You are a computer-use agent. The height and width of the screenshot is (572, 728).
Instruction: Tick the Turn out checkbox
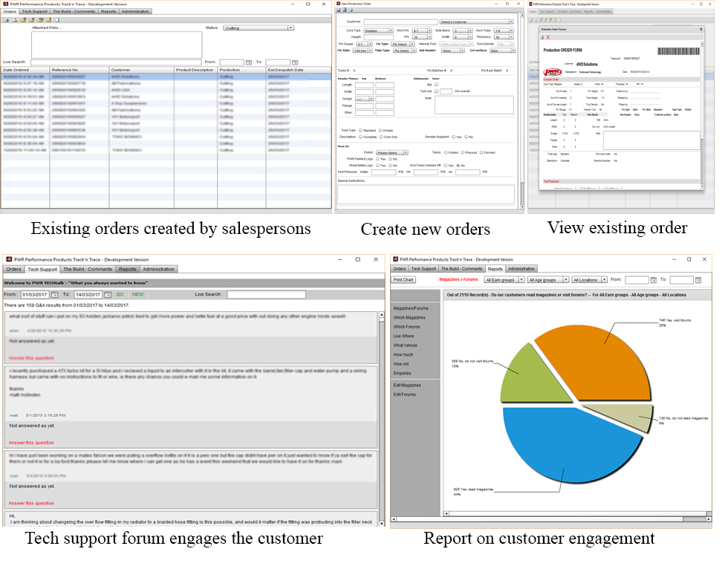437,91
